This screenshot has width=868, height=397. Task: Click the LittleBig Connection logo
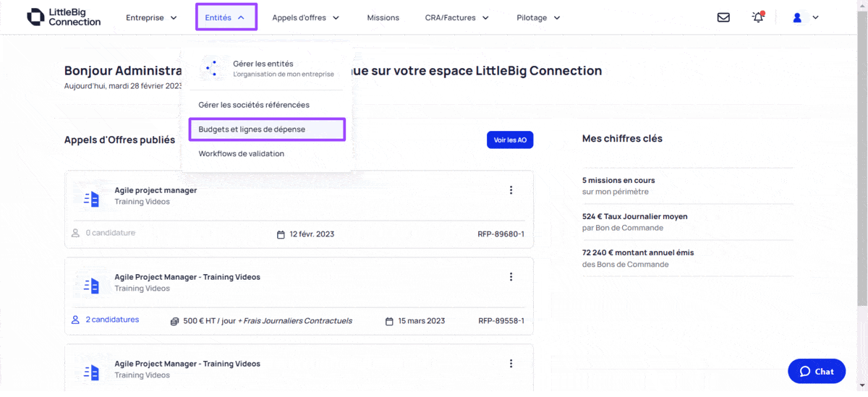pos(64,17)
